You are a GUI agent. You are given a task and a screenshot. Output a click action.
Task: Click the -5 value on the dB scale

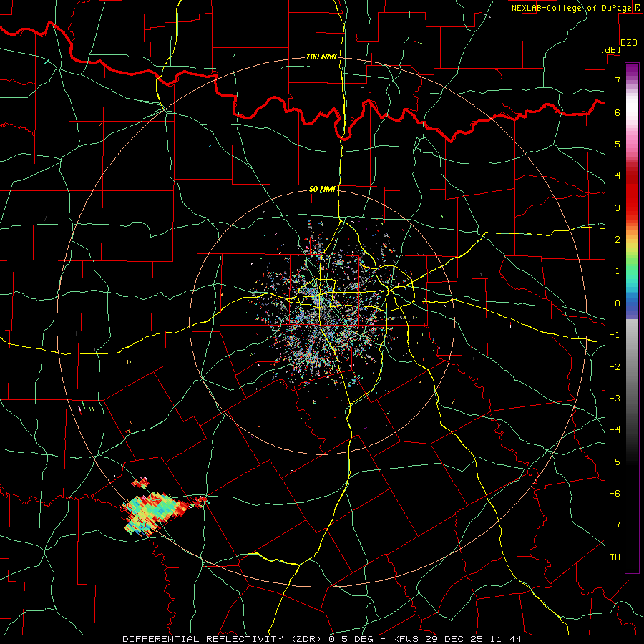615,462
